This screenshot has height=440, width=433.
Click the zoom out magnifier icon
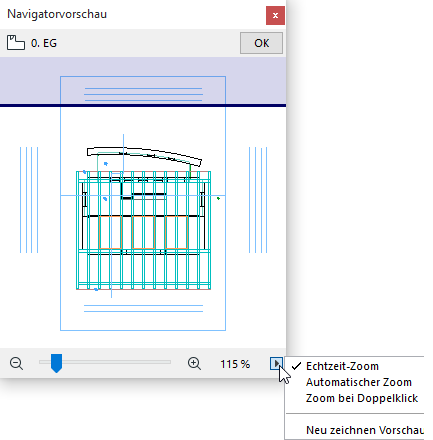pos(16,363)
